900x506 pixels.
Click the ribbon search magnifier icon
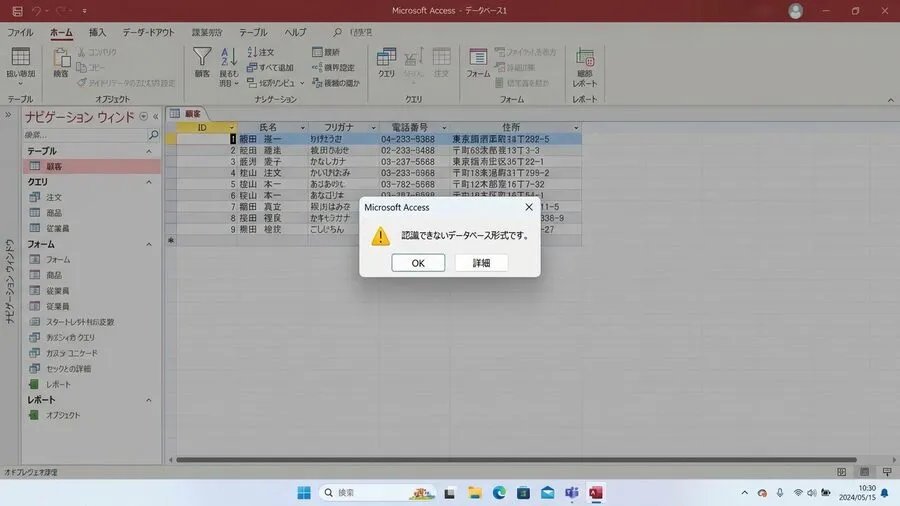338,32
